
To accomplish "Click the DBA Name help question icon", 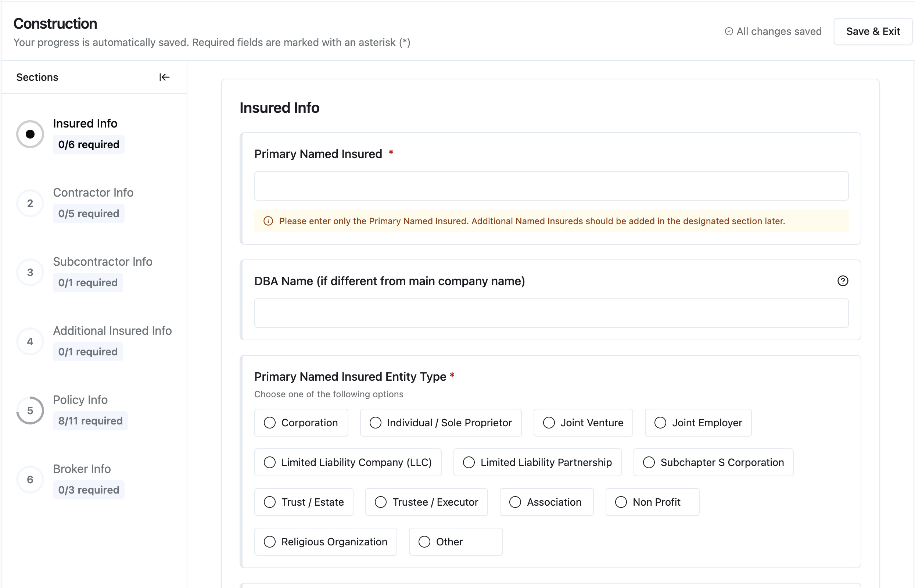I will point(843,281).
